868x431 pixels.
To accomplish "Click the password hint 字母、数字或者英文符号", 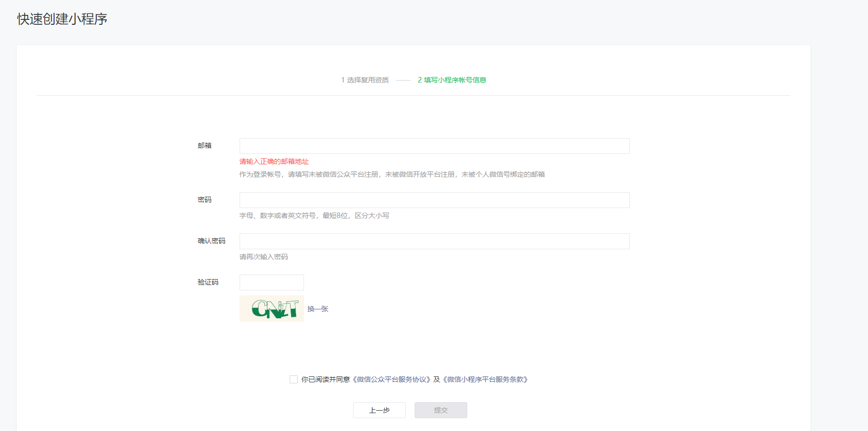I will point(314,215).
